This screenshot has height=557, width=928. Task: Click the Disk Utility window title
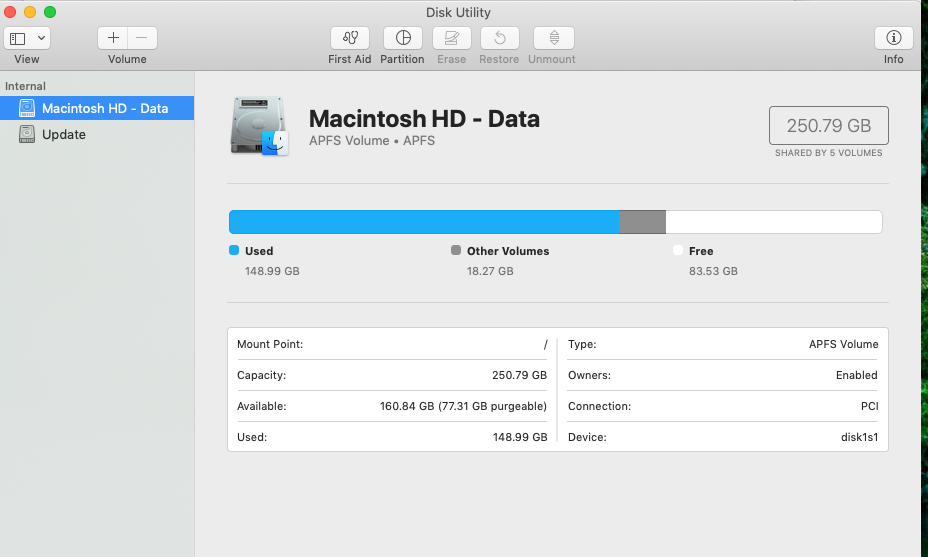click(x=458, y=12)
